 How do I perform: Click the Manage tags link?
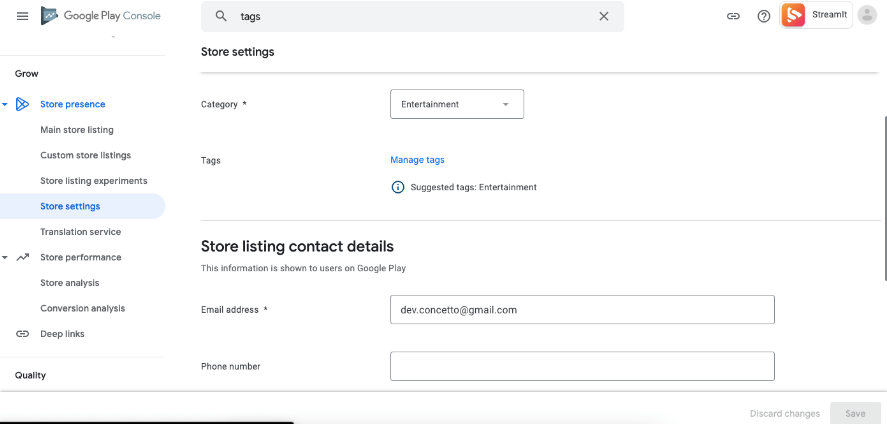click(x=417, y=160)
